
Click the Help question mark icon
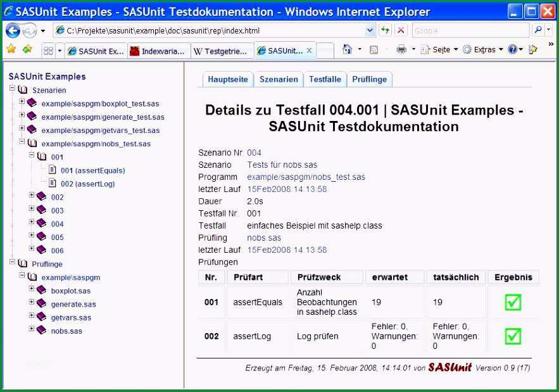512,49
